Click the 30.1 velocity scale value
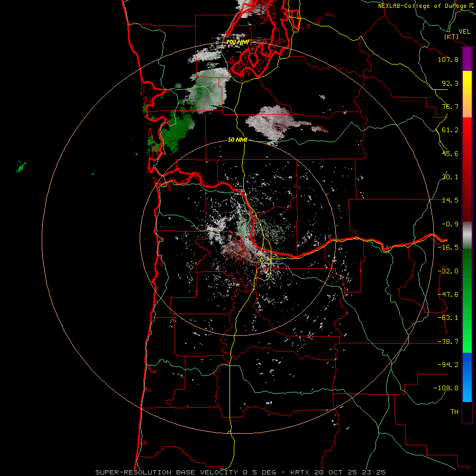The image size is (476, 476). [x=450, y=177]
